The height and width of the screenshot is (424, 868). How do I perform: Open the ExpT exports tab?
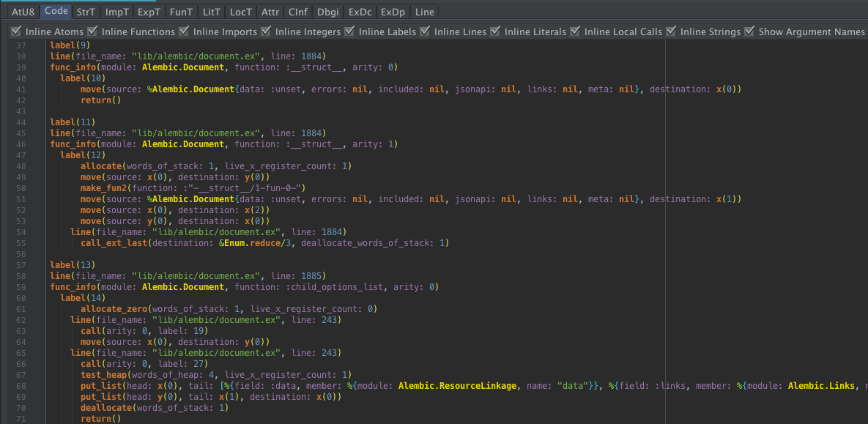pyautogui.click(x=148, y=12)
